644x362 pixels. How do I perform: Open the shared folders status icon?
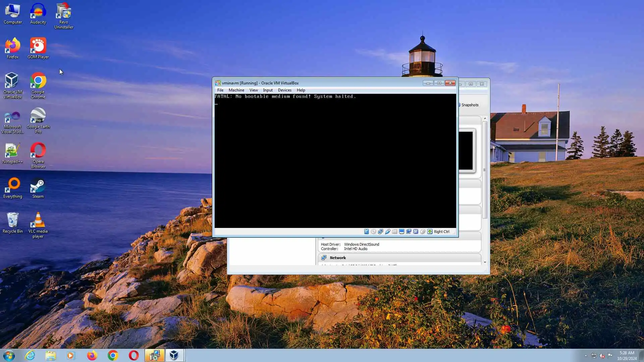pyautogui.click(x=394, y=232)
